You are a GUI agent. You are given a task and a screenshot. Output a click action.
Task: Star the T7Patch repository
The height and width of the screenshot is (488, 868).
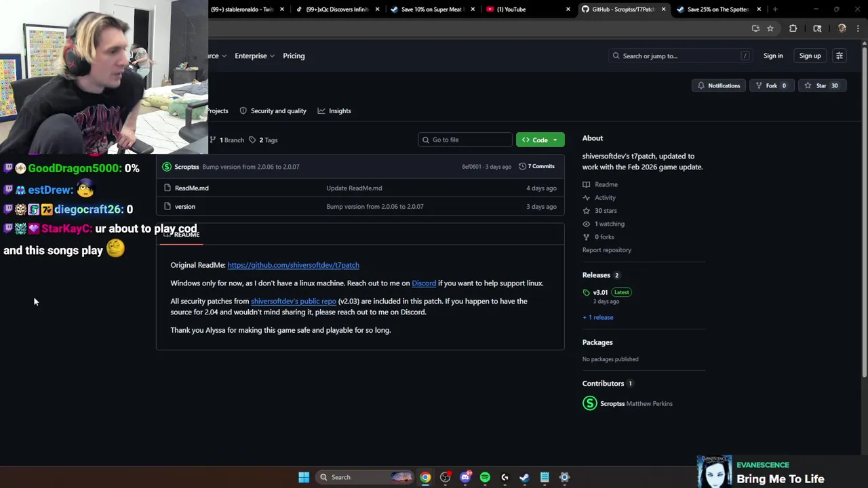tap(821, 85)
